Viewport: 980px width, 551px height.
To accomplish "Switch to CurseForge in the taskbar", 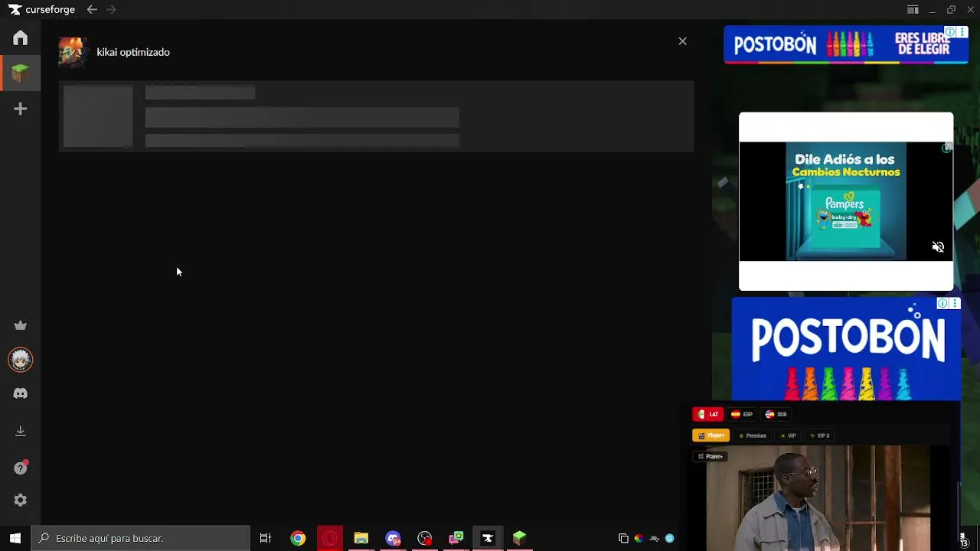I will 488,538.
